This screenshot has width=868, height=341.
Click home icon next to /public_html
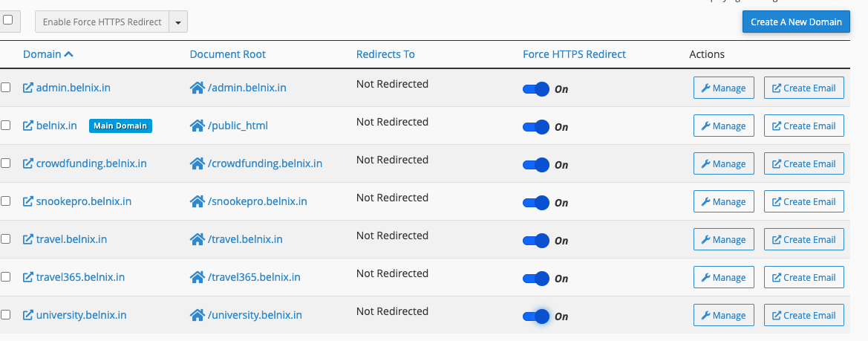pyautogui.click(x=197, y=126)
